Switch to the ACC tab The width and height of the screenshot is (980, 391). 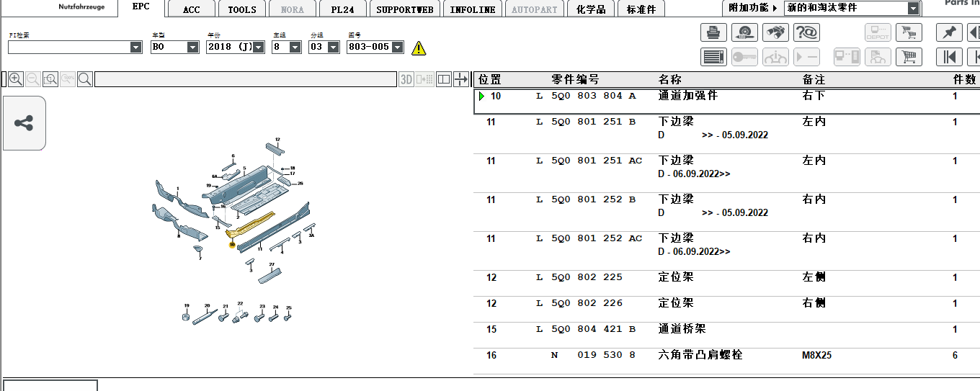click(192, 9)
